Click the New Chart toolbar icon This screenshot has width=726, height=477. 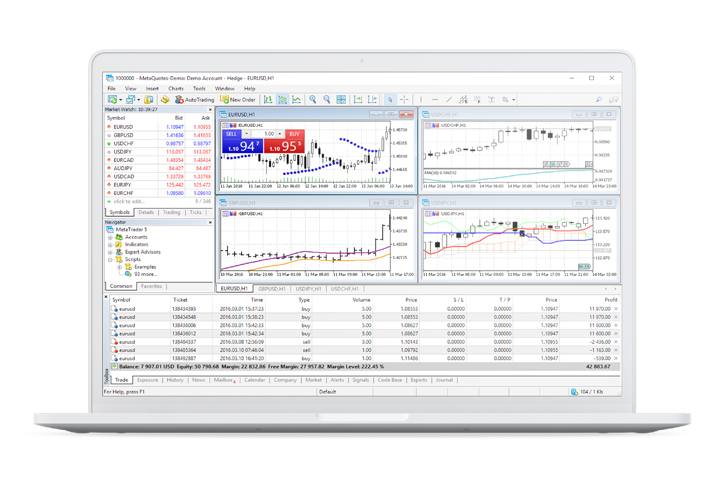112,100
